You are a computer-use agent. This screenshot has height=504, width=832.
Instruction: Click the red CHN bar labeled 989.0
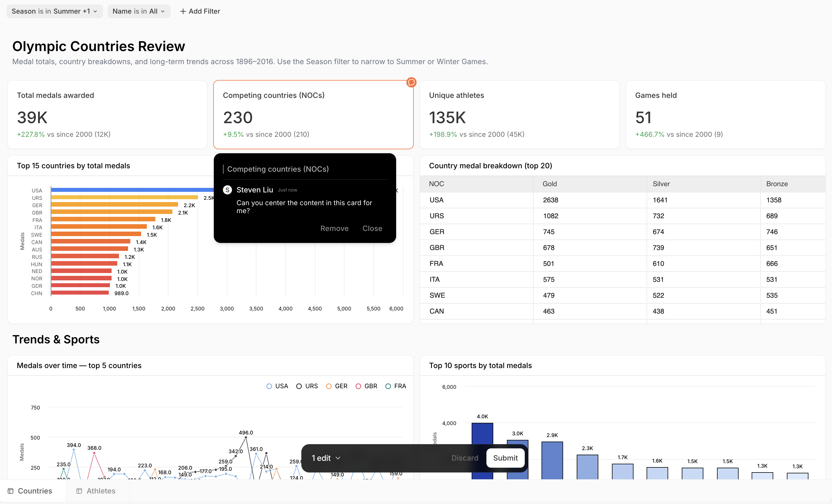tap(80, 293)
